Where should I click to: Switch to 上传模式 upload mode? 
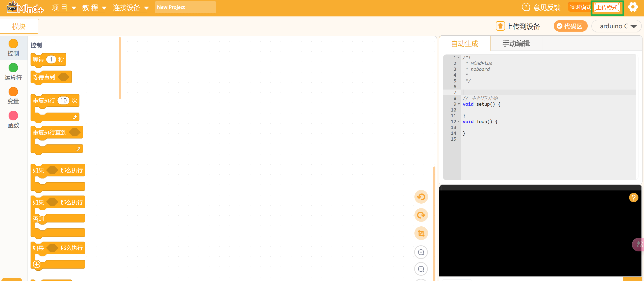coord(607,8)
